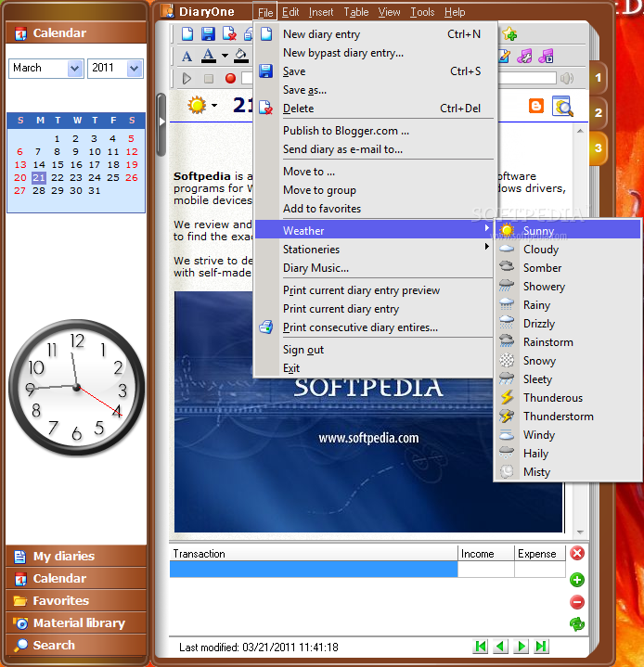Image resolution: width=644 pixels, height=667 pixels.
Task: Open the View menu
Action: click(389, 12)
